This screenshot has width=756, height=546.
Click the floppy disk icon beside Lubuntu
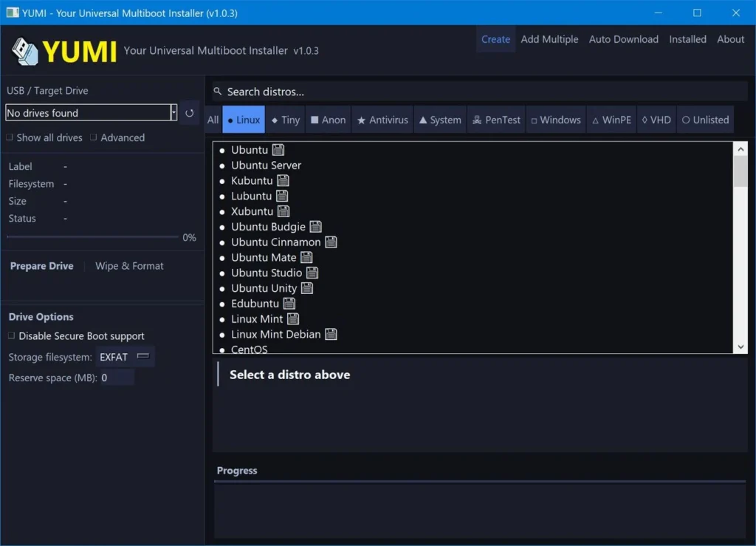[x=282, y=197]
